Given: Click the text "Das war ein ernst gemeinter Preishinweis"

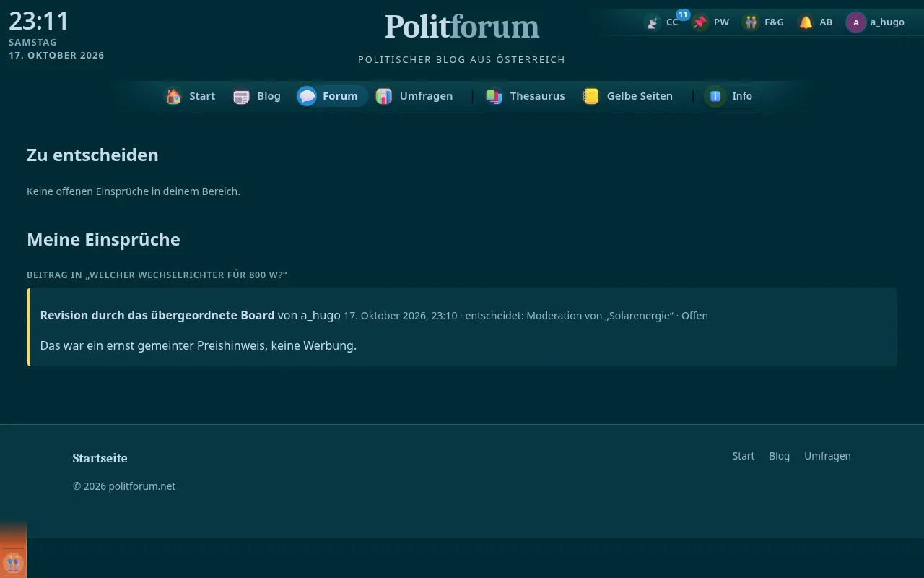Looking at the screenshot, I should point(152,345).
